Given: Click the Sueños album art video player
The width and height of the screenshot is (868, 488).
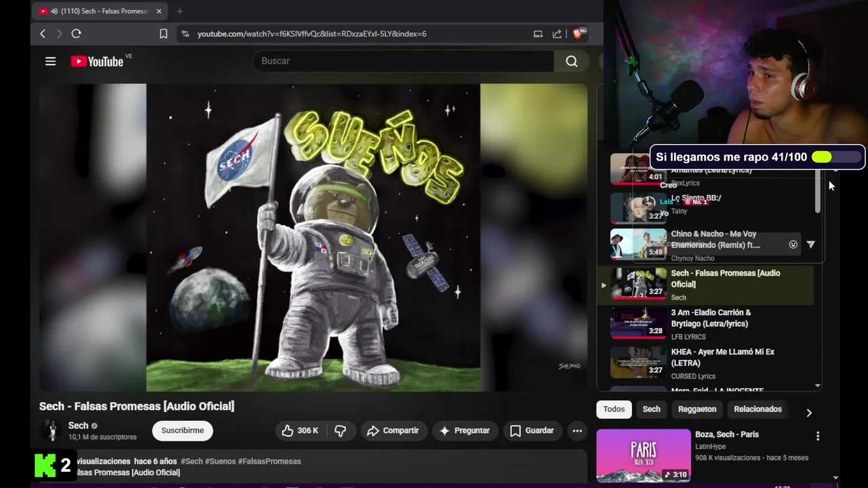Looking at the screenshot, I should 313,237.
